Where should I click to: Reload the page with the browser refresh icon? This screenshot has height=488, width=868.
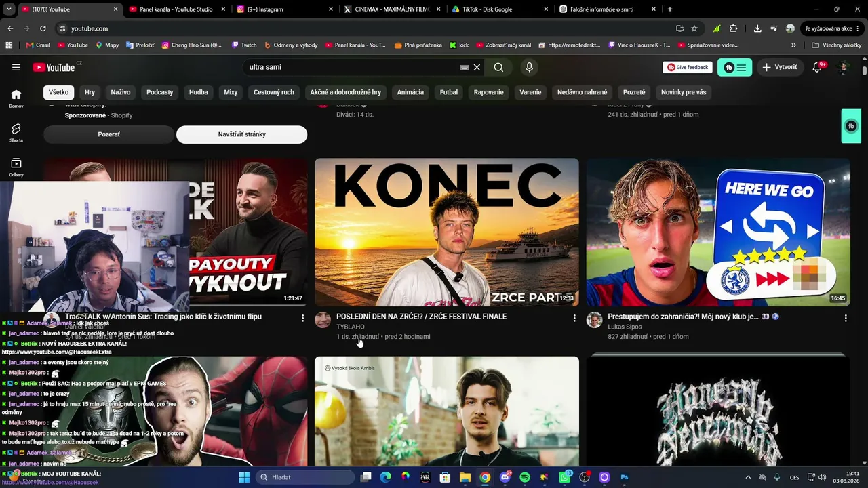(43, 28)
